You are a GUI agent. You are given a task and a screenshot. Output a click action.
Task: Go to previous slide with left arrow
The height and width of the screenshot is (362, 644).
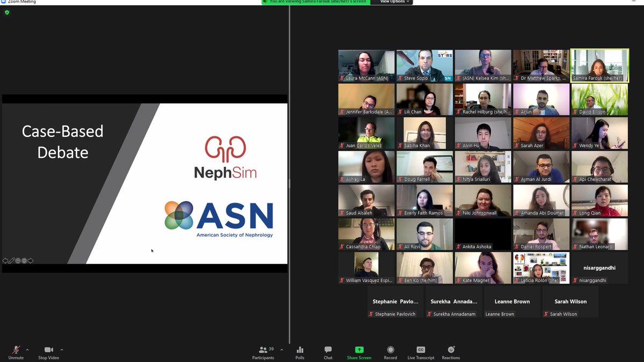pyautogui.click(x=5, y=261)
